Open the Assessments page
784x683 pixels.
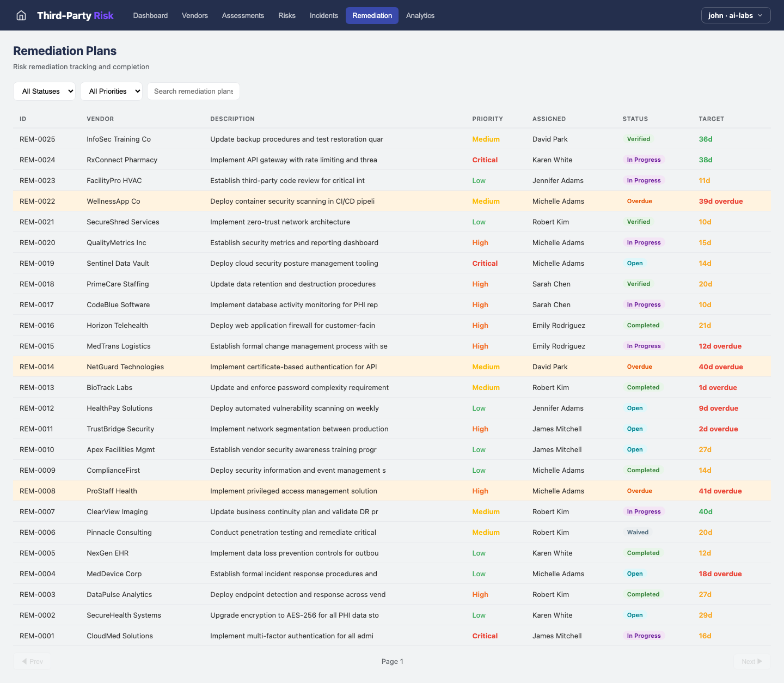(243, 15)
